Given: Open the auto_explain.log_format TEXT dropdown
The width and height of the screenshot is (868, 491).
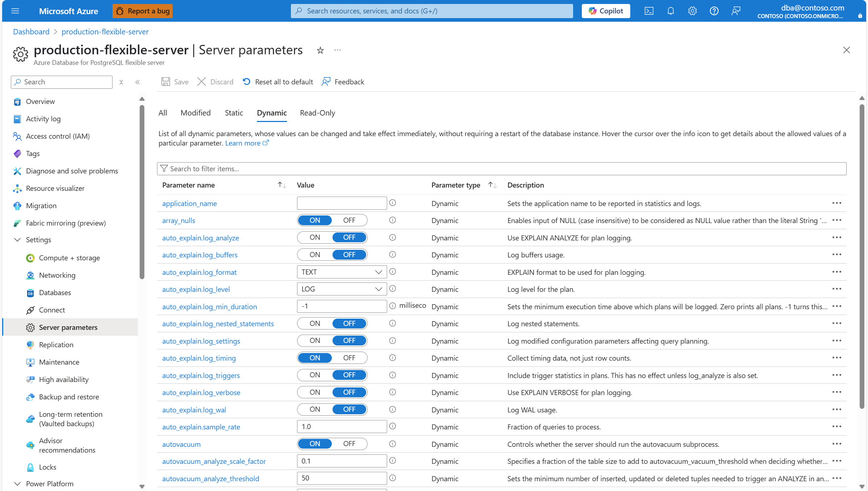Looking at the screenshot, I should (x=342, y=272).
